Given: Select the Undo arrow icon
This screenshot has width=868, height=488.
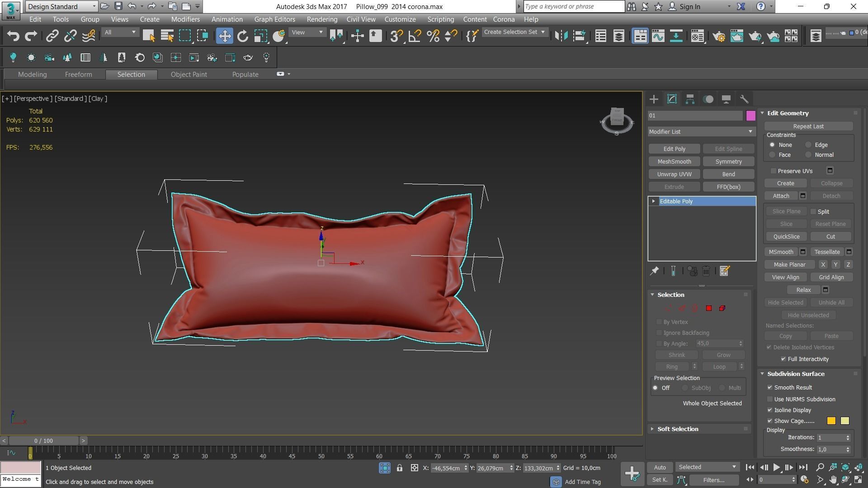Looking at the screenshot, I should pos(13,36).
